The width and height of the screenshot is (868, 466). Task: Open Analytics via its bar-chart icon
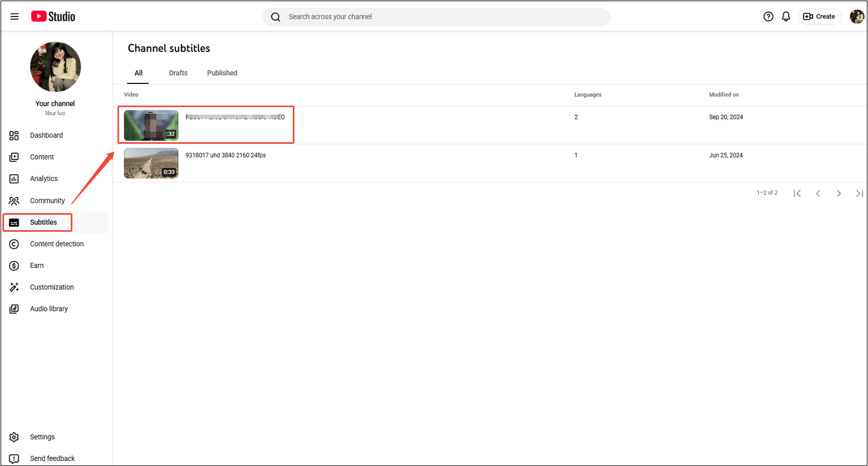(14, 179)
